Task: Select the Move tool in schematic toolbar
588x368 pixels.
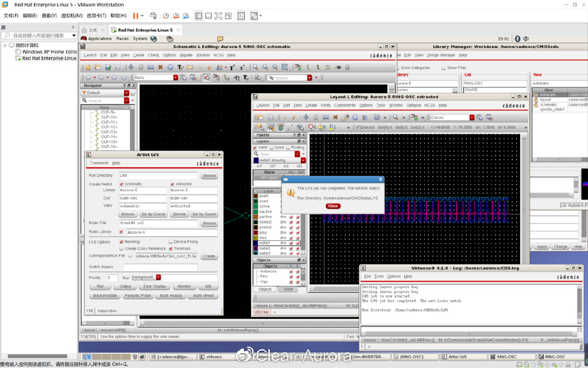Action: (x=131, y=67)
